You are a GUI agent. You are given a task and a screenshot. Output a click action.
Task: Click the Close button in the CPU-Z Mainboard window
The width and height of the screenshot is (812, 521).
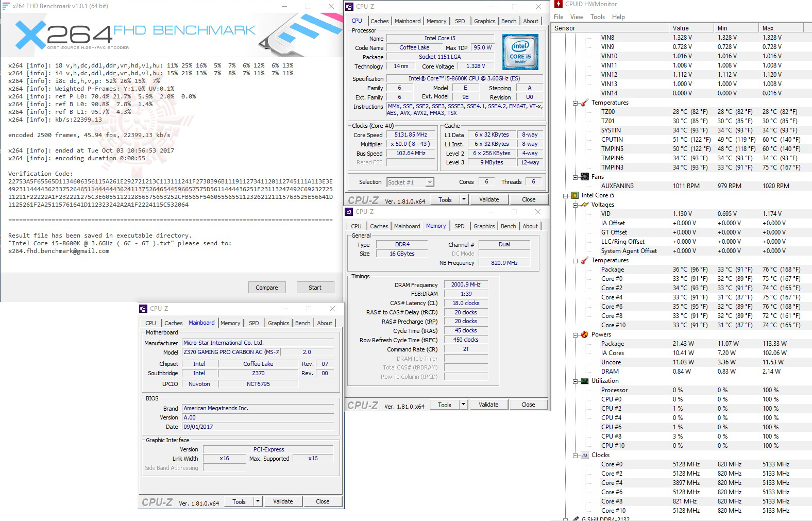point(323,501)
